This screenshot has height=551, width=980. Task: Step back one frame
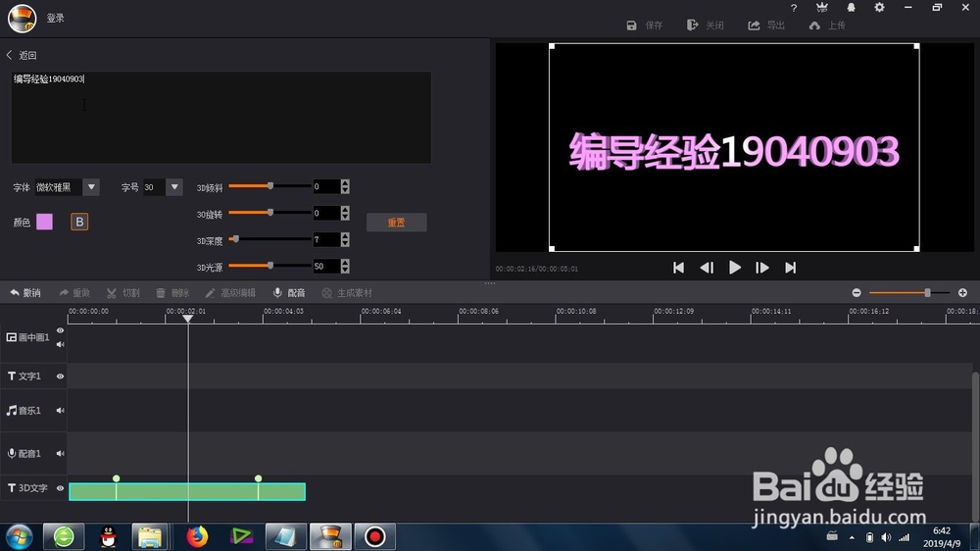click(x=707, y=268)
